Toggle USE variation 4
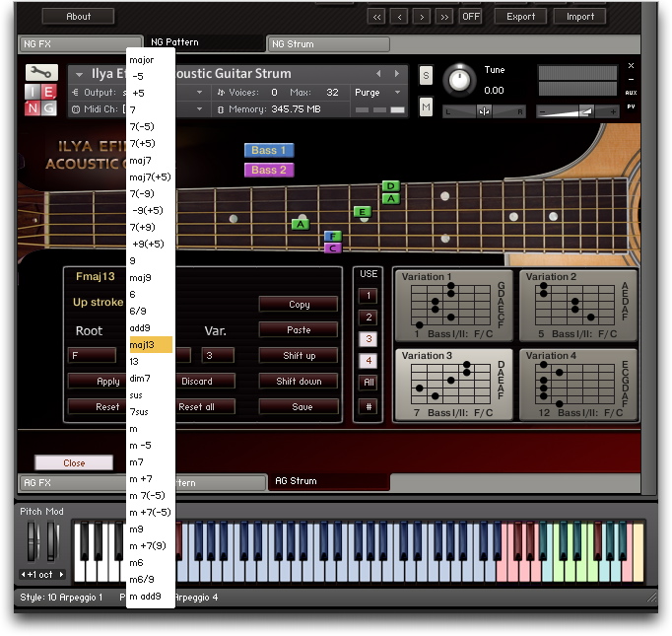This screenshot has height=636, width=672. pos(369,361)
